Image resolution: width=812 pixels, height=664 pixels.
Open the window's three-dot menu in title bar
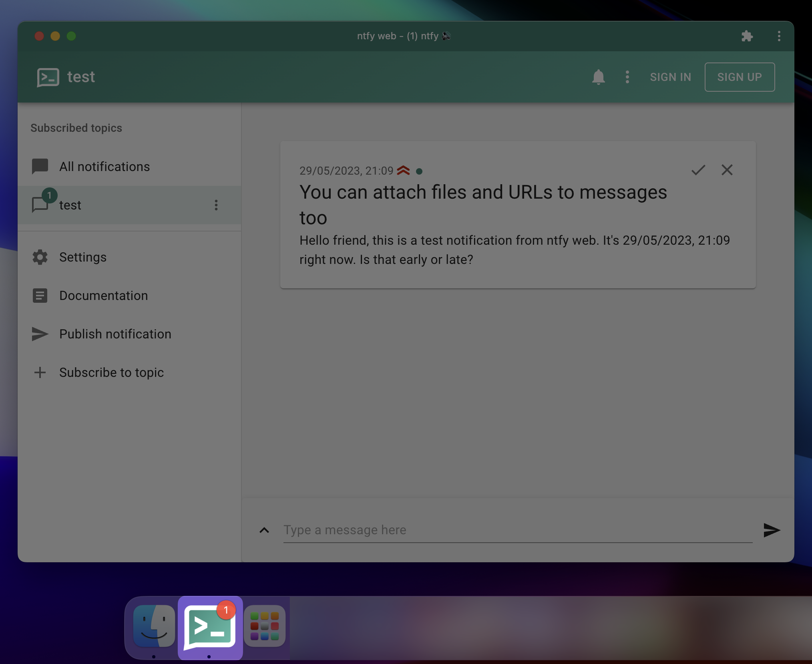tap(779, 36)
